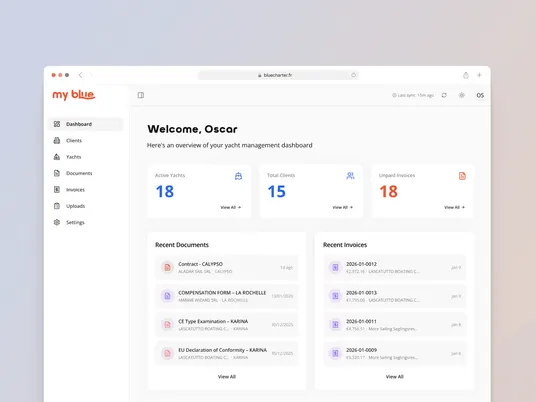This screenshot has width=536, height=402.
Task: Click COMPENSATION FORM file icon
Action: coord(167,296)
